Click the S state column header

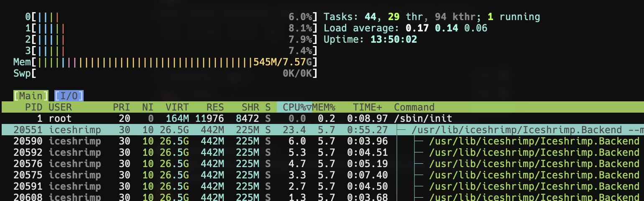pyautogui.click(x=268, y=107)
